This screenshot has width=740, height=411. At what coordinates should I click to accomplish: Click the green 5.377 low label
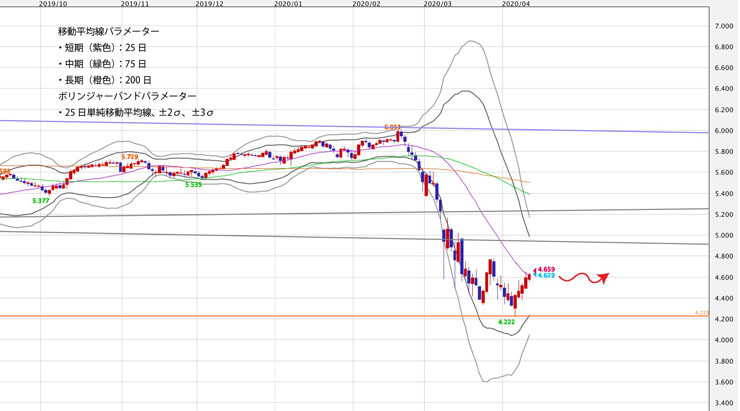coord(41,201)
